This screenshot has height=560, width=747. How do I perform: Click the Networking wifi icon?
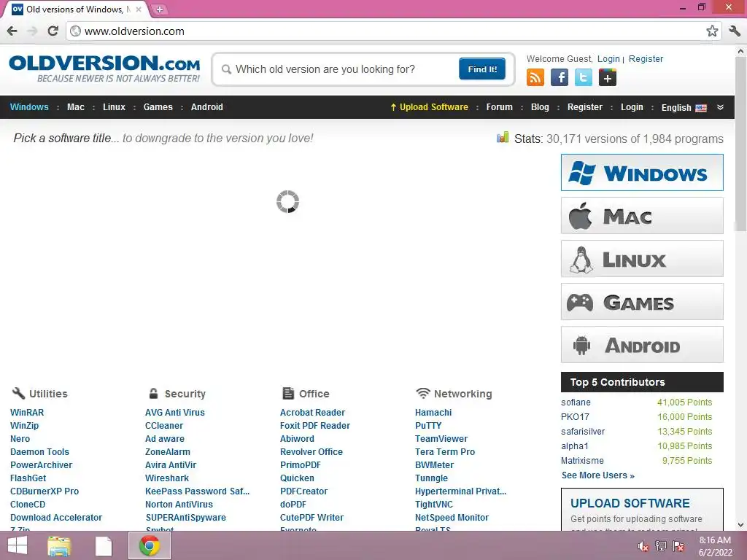(422, 393)
